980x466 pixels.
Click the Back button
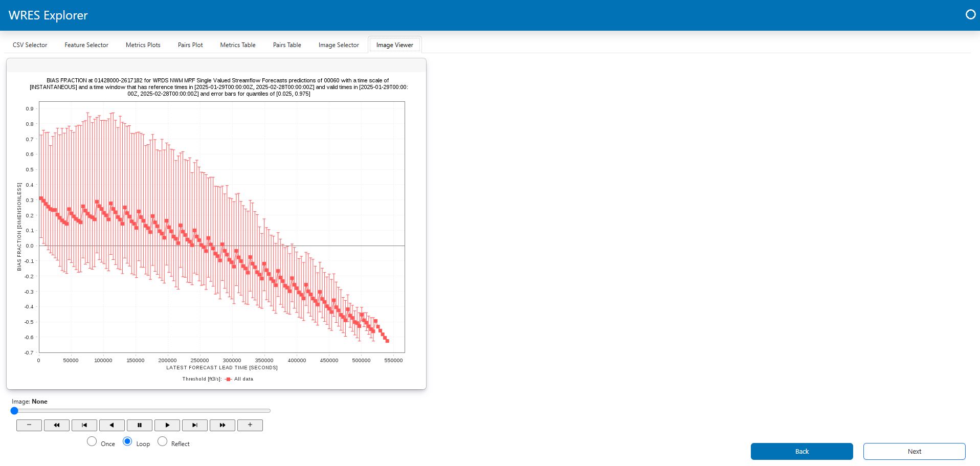802,451
